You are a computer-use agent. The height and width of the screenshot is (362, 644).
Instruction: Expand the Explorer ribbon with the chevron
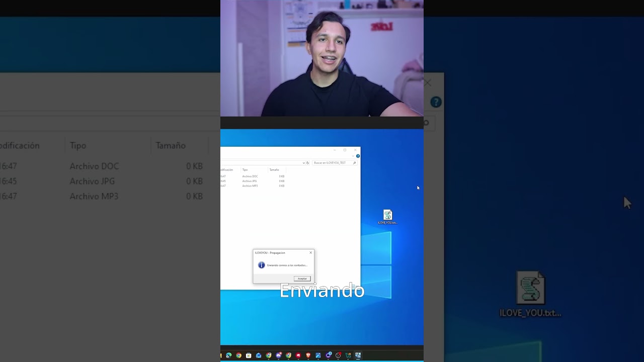click(x=353, y=156)
